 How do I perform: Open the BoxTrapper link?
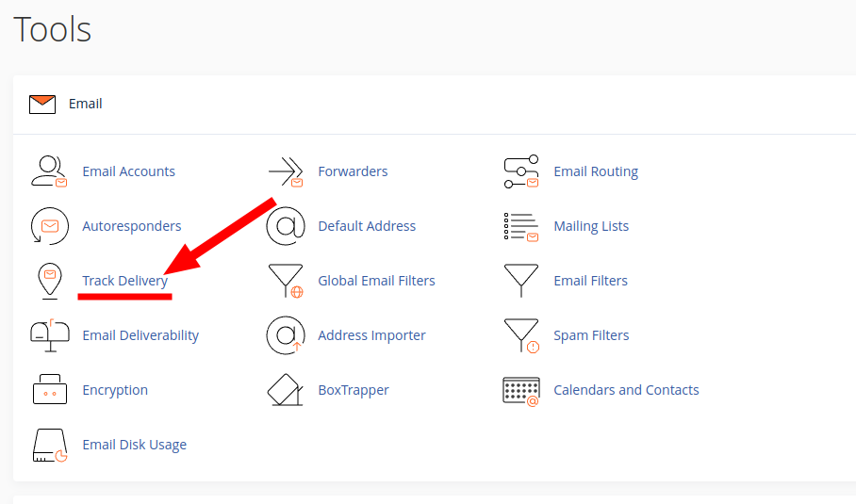tap(354, 390)
